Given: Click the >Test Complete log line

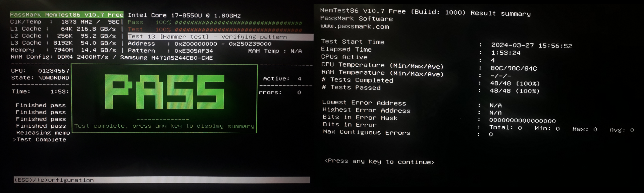Looking at the screenshot, I should [x=39, y=140].
